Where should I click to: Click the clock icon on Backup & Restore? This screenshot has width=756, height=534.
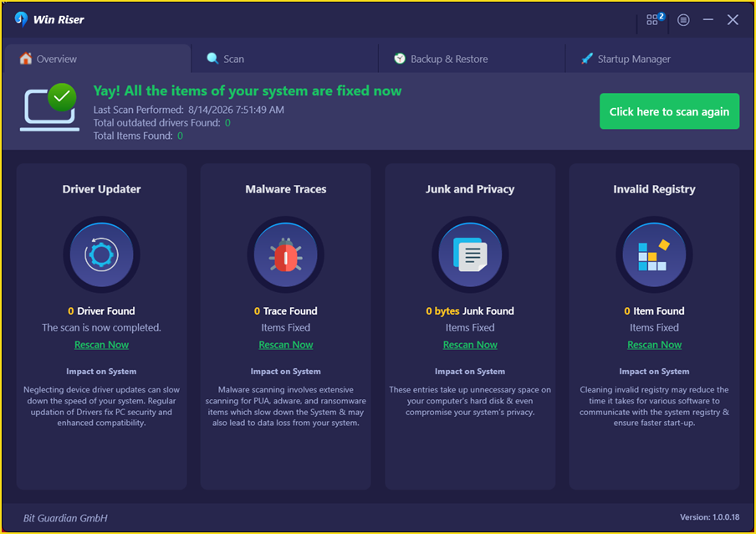coord(400,59)
